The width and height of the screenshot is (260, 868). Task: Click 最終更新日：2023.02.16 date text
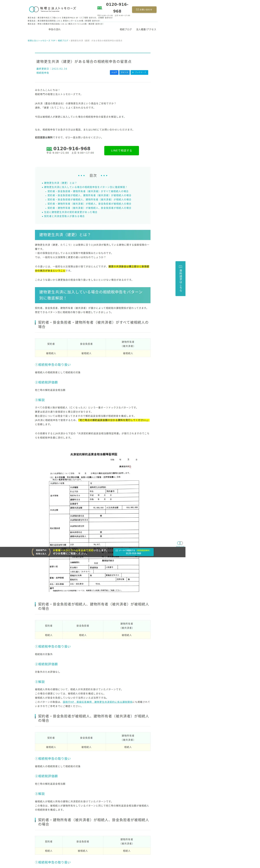[x=52, y=68]
